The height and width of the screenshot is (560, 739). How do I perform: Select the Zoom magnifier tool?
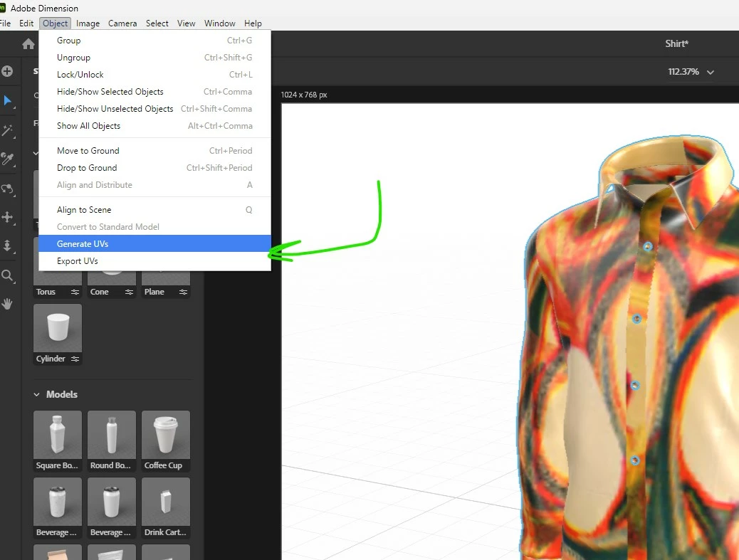point(8,275)
